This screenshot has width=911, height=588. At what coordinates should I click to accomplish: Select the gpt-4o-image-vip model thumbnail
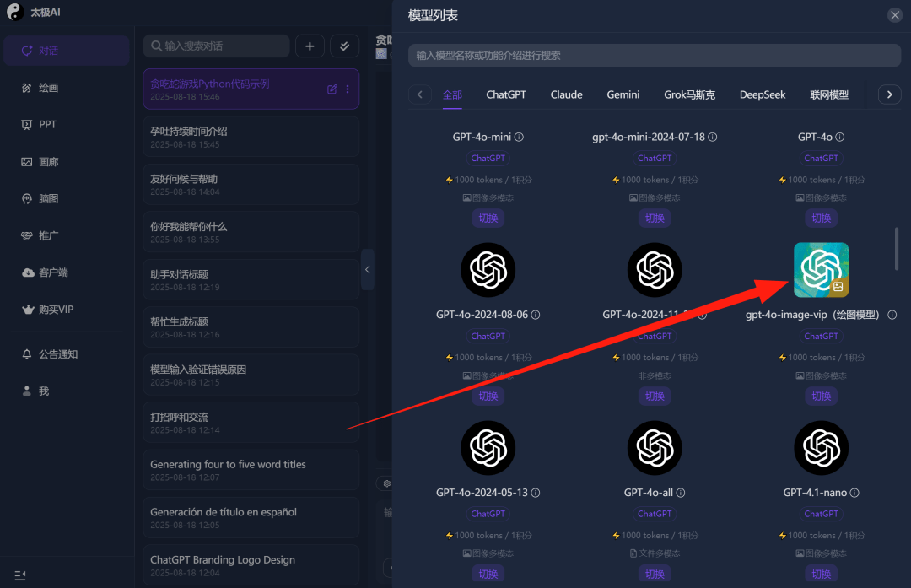click(821, 270)
